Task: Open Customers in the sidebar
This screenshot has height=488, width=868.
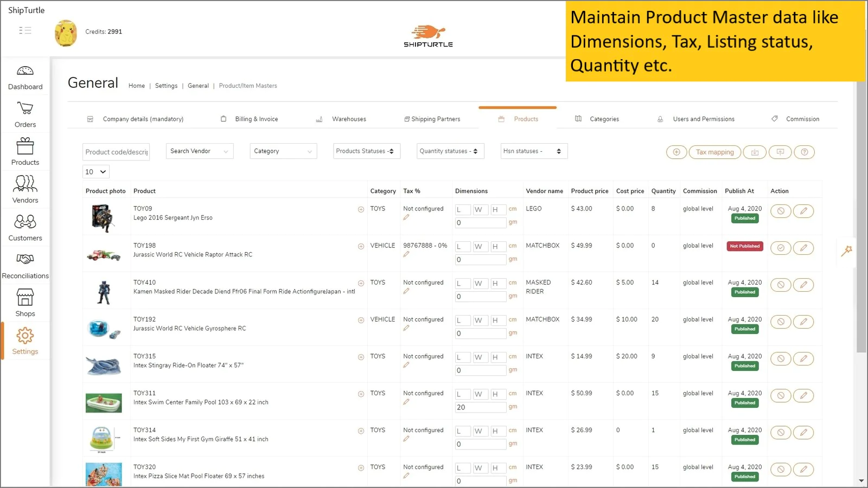Action: click(25, 228)
